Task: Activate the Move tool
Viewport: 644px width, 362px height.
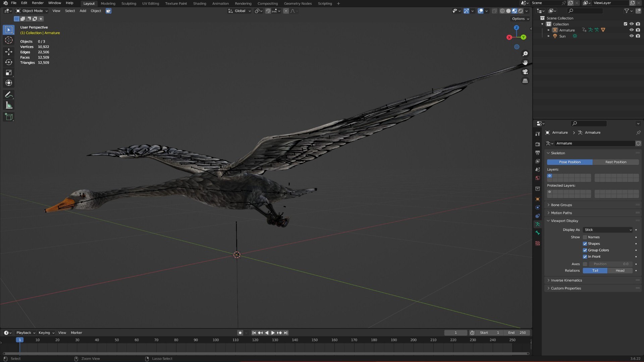Action: tap(9, 52)
